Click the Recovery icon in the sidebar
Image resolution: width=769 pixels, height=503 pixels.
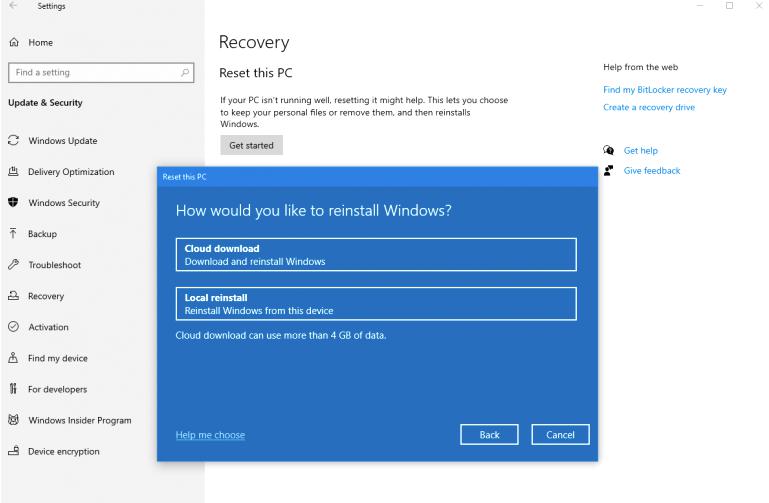click(14, 296)
